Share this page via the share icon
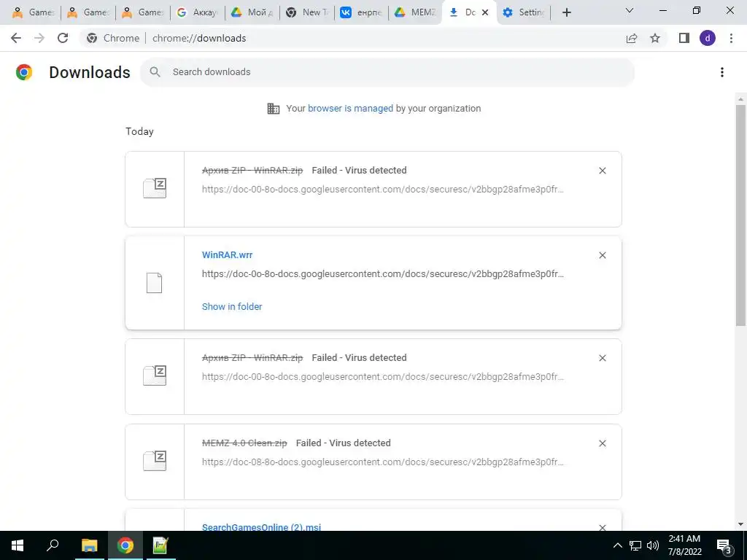The image size is (747, 560). point(632,38)
